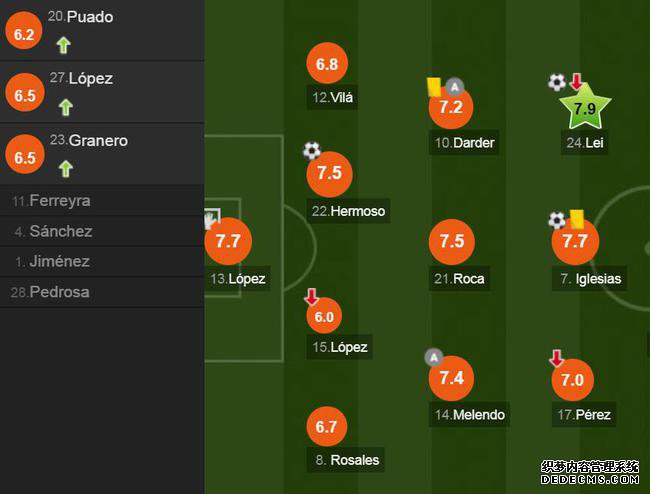Click the goal ball icon above Hermoso

click(x=312, y=150)
